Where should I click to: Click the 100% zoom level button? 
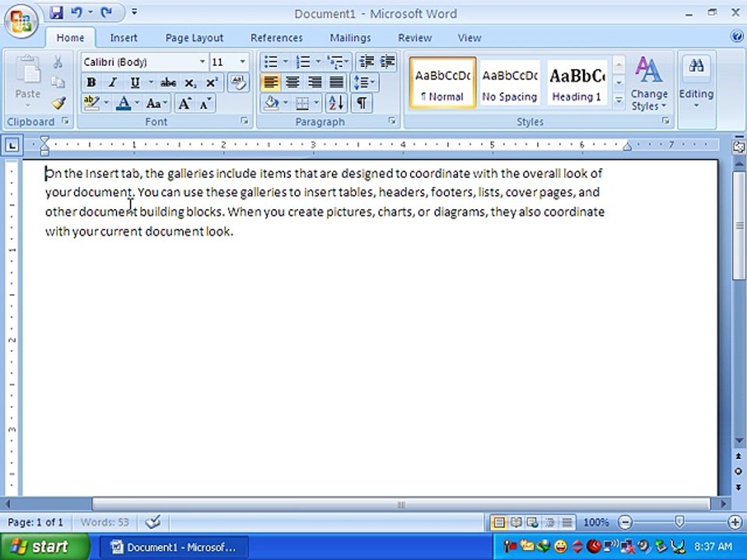(596, 523)
